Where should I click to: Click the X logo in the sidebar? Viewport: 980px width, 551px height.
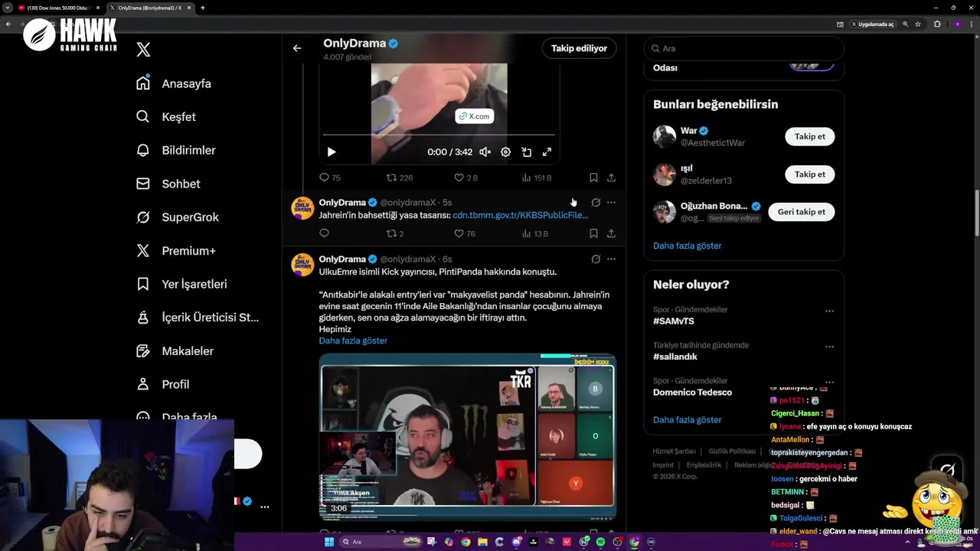point(143,50)
